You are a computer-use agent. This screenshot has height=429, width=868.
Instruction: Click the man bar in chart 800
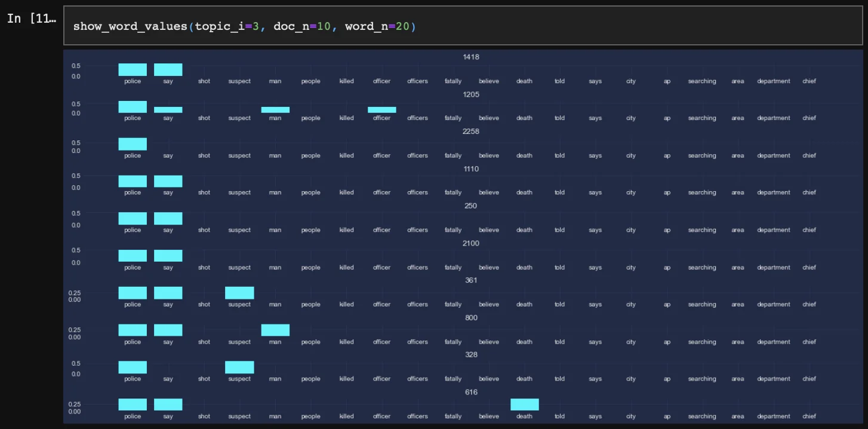click(275, 330)
